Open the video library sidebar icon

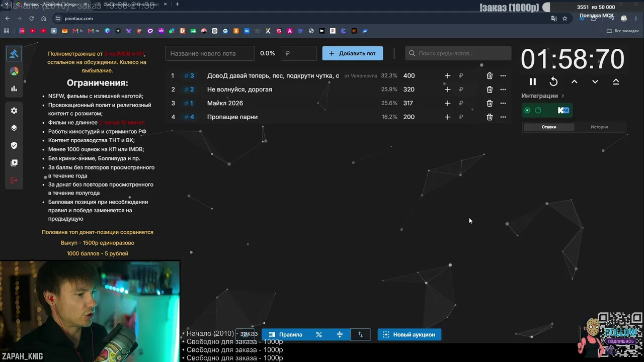[14, 163]
